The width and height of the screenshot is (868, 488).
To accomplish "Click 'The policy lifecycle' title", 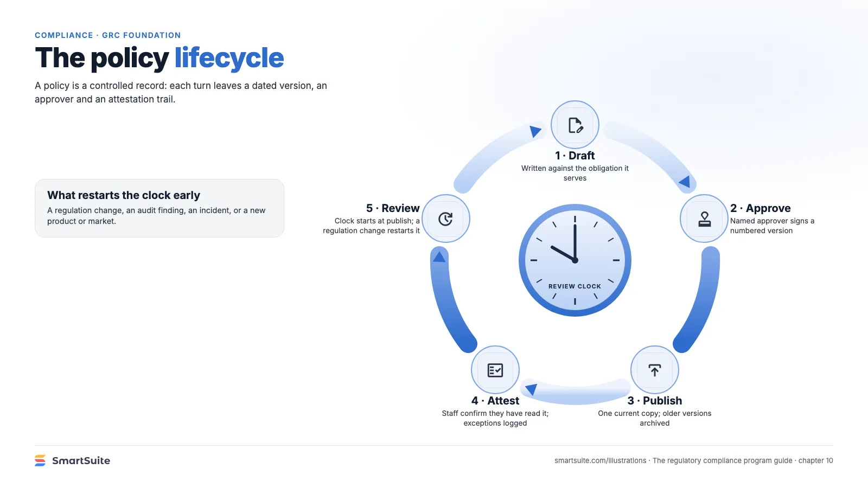I will [159, 58].
